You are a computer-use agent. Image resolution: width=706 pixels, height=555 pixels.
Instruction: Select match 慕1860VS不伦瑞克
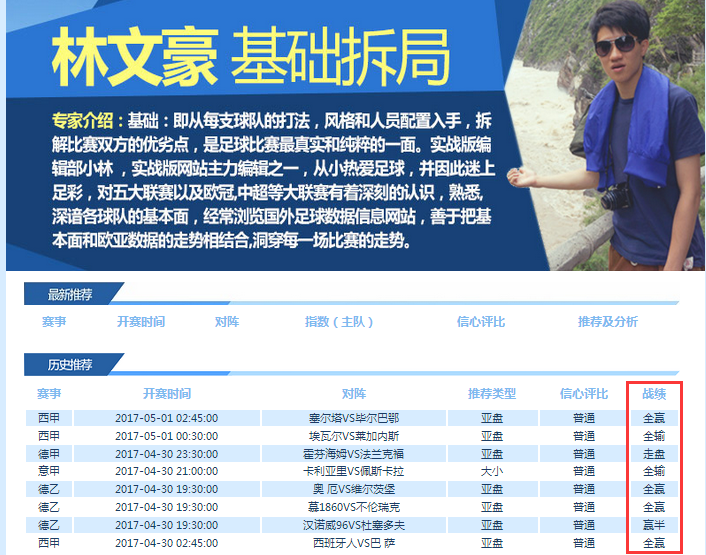(x=354, y=507)
